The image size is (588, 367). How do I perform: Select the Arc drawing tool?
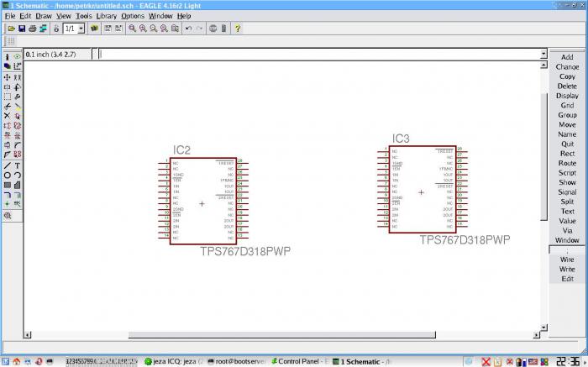point(18,176)
